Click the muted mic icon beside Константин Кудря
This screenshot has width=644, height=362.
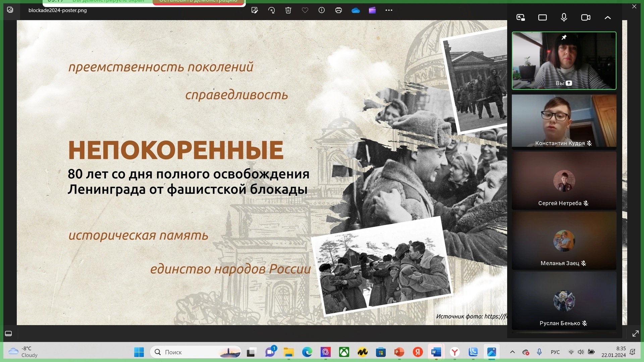tap(589, 143)
